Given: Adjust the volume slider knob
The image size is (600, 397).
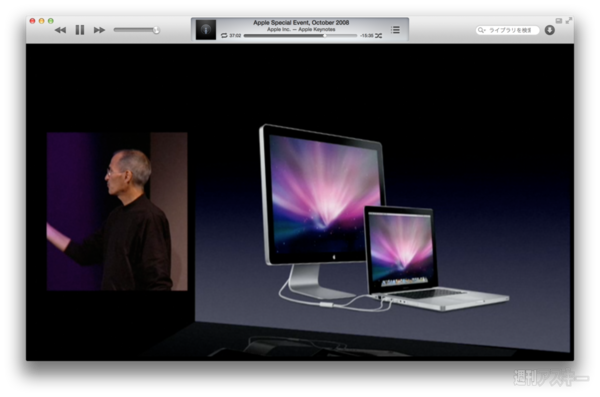Looking at the screenshot, I should pyautogui.click(x=156, y=30).
